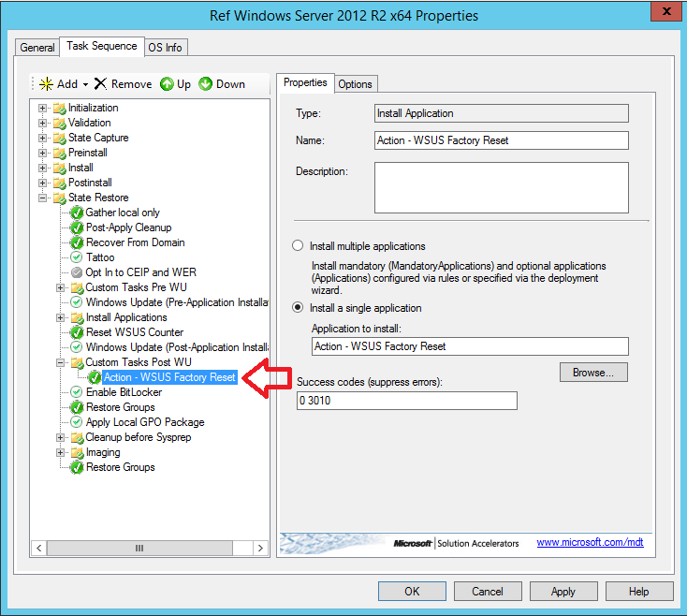Collapse the State Restore group

42,198
